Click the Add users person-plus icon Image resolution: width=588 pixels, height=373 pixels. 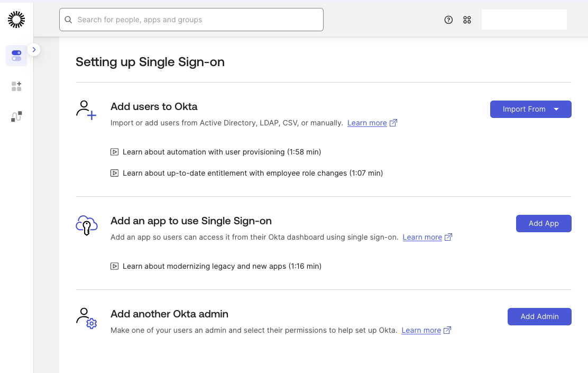click(x=86, y=110)
